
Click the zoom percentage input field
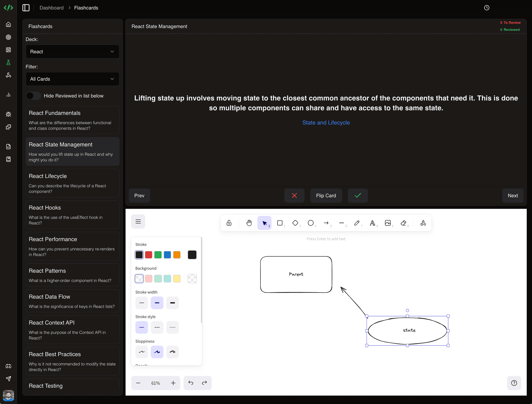(x=156, y=383)
